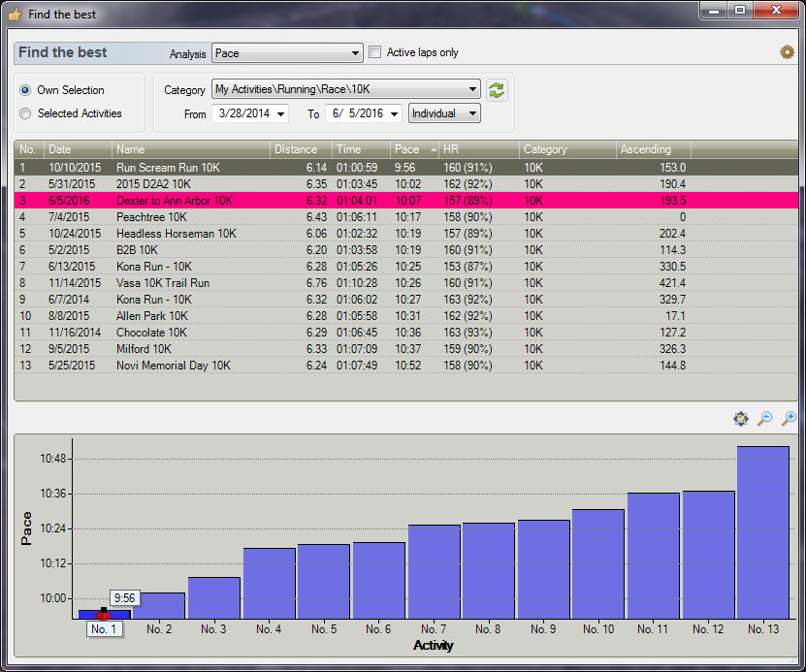806x672 pixels.
Task: Expand the Category path dropdown
Action: point(472,90)
